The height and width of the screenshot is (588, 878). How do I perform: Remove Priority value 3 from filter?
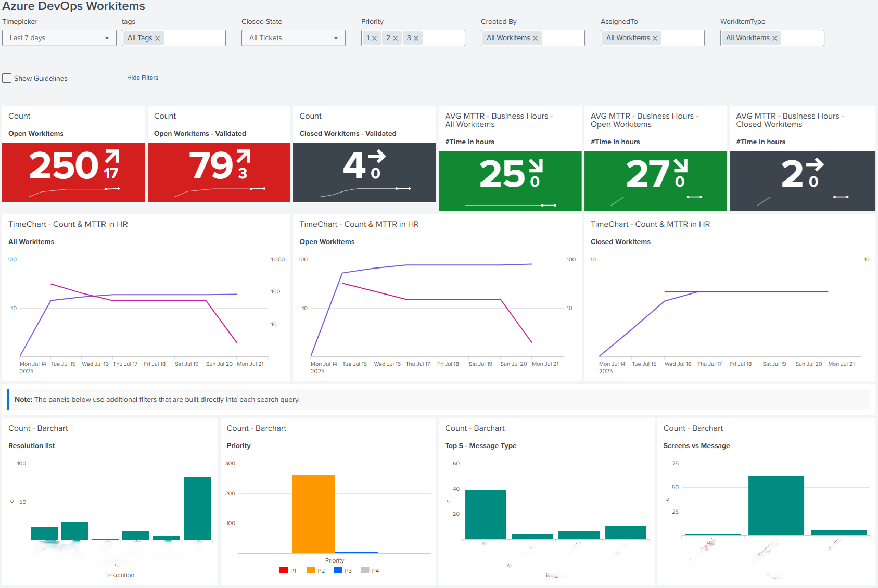pos(416,37)
